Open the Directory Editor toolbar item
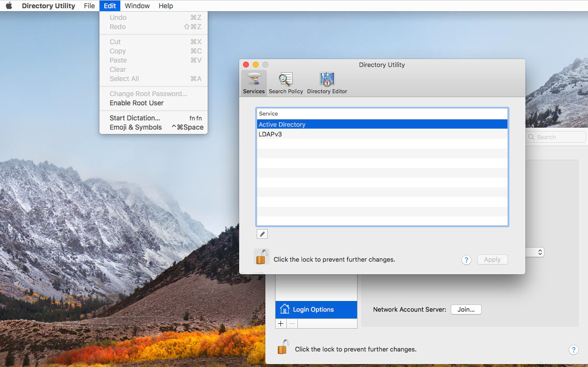The height and width of the screenshot is (367, 588). pos(327,83)
